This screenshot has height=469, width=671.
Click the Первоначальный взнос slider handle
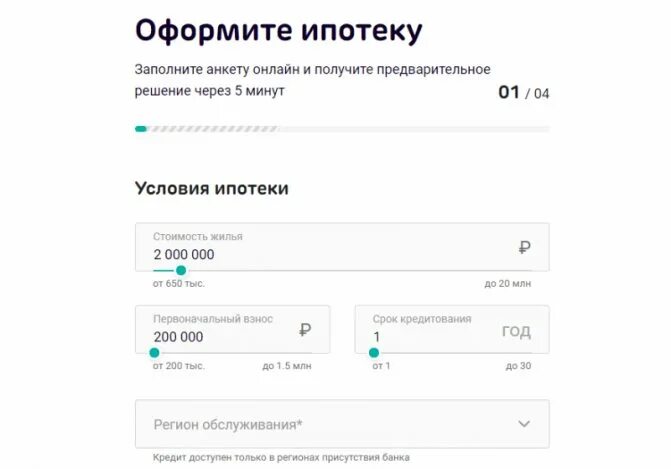pyautogui.click(x=154, y=353)
